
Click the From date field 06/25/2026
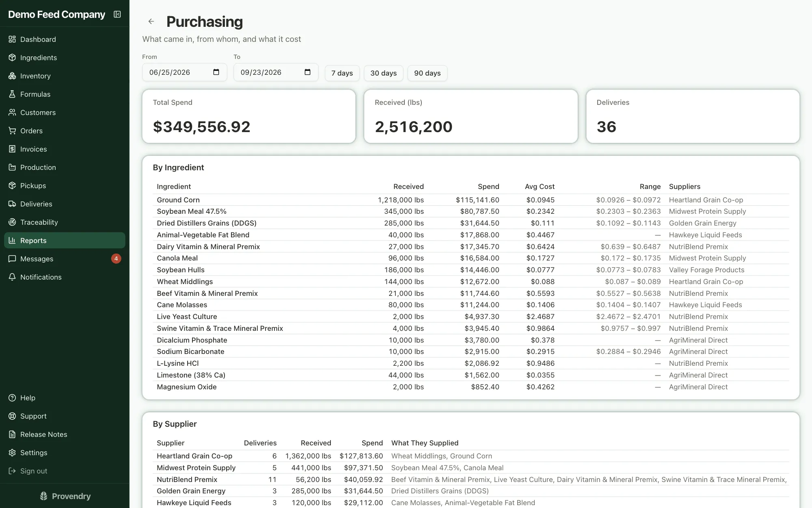click(x=184, y=72)
